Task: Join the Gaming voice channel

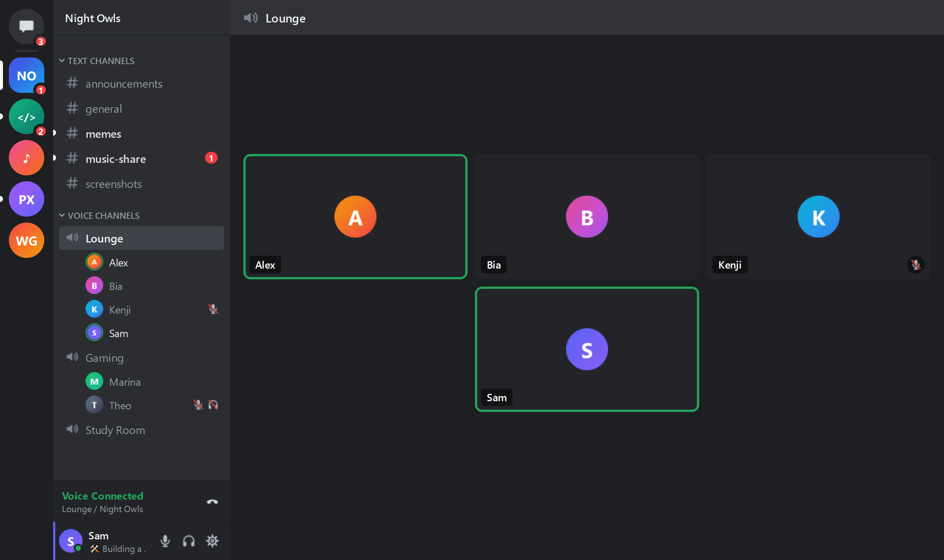Action: point(142,358)
